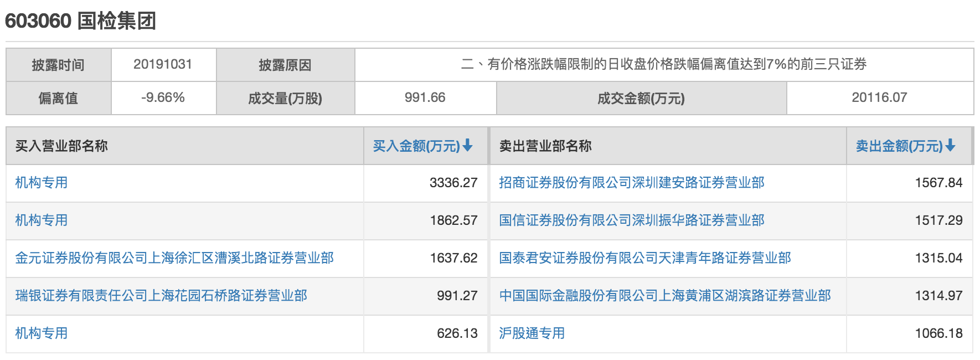Image resolution: width=980 pixels, height=360 pixels.
Task: Select the 披露原因 description text
Action: 664,64
